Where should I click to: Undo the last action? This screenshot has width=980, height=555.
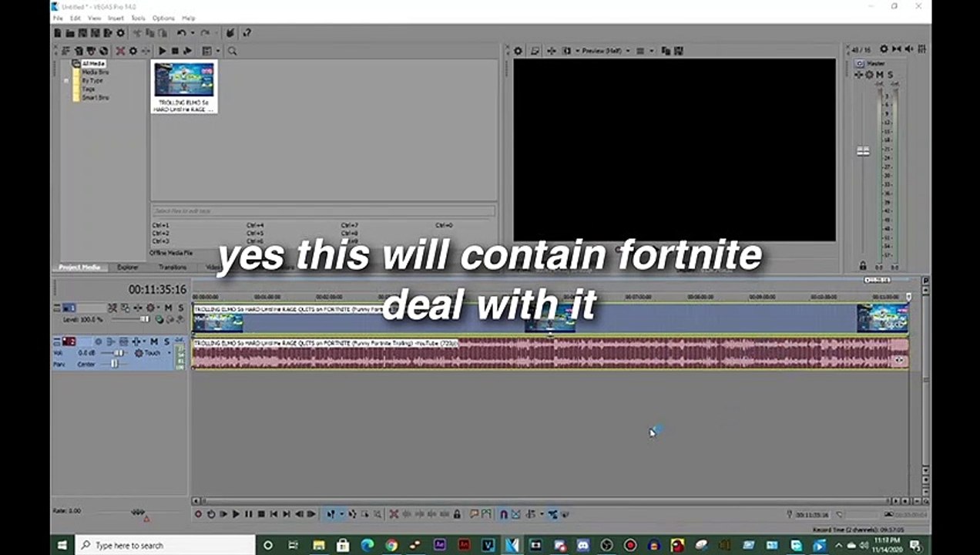pyautogui.click(x=180, y=33)
